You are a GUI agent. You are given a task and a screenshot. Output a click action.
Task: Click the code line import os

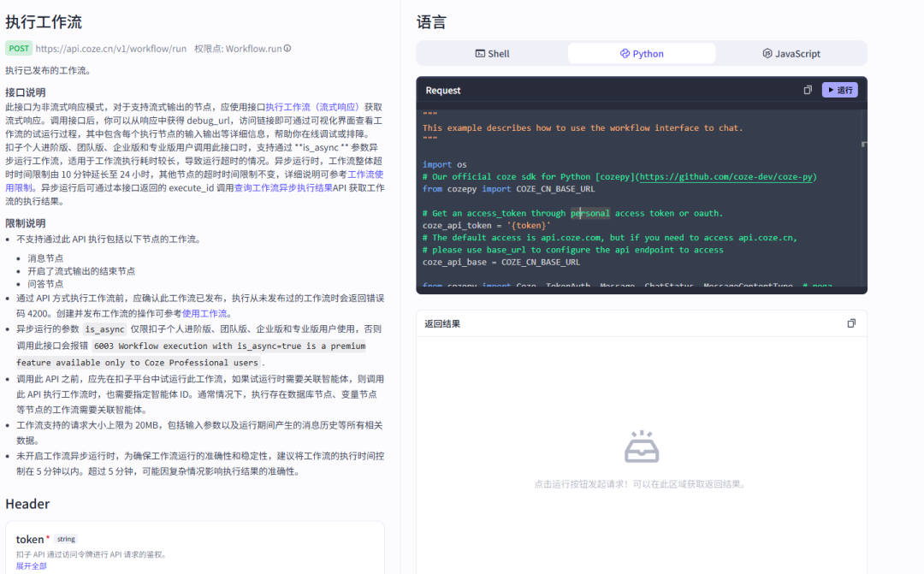pyautogui.click(x=444, y=164)
